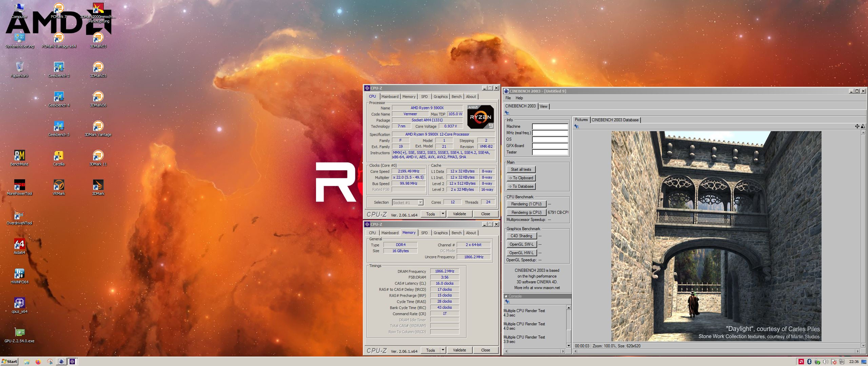Image resolution: width=868 pixels, height=366 pixels.
Task: Switch to Bench tab in upper CPU-Z window
Action: point(456,97)
